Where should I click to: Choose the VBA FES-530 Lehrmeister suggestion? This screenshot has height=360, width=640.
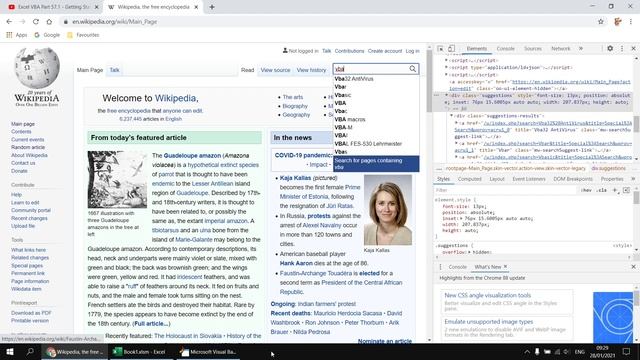point(376,144)
